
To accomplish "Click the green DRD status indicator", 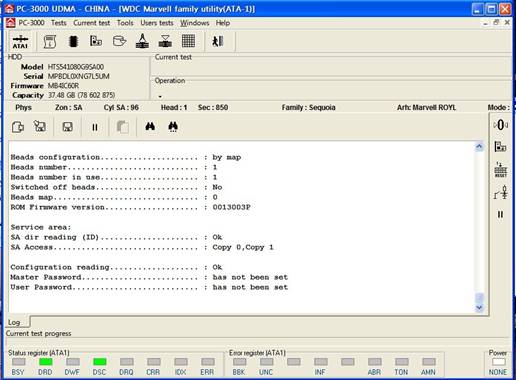I will tap(45, 362).
